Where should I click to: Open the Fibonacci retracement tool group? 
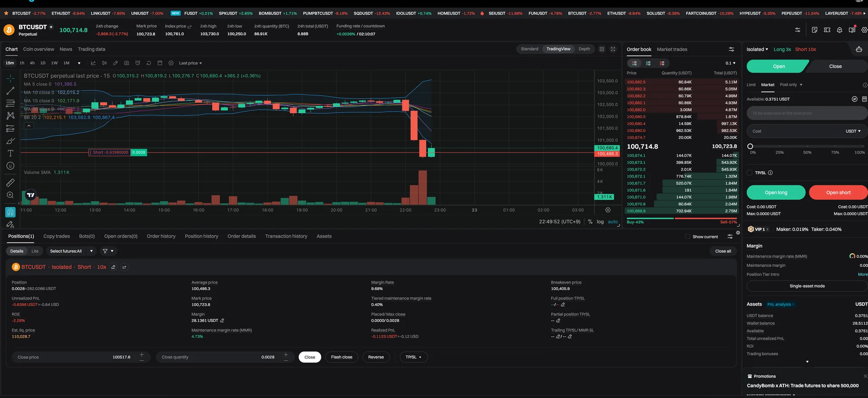[x=10, y=104]
